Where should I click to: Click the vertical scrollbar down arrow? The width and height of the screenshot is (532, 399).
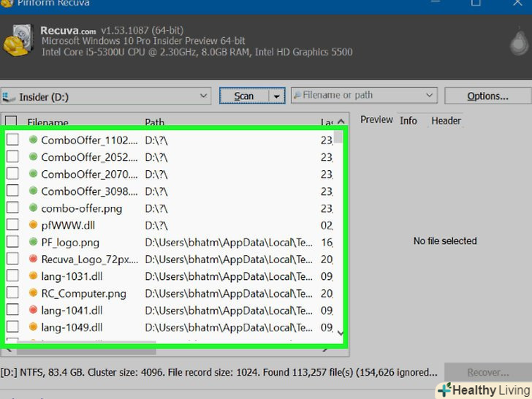[341, 332]
